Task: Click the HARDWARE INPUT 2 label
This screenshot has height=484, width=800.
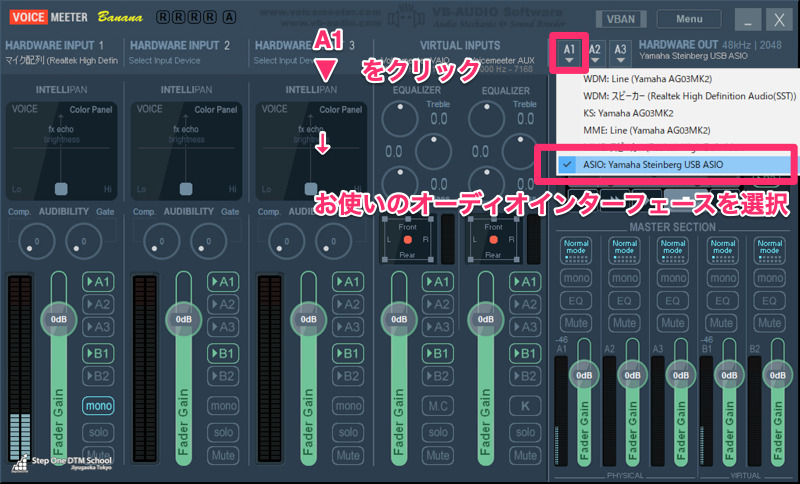Action: point(180,45)
